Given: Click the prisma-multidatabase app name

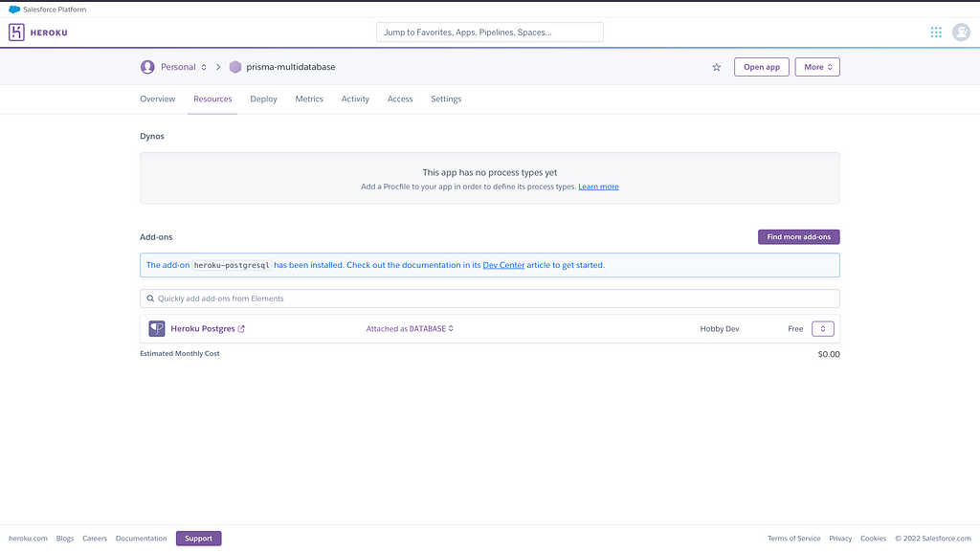Looking at the screenshot, I should (x=291, y=67).
